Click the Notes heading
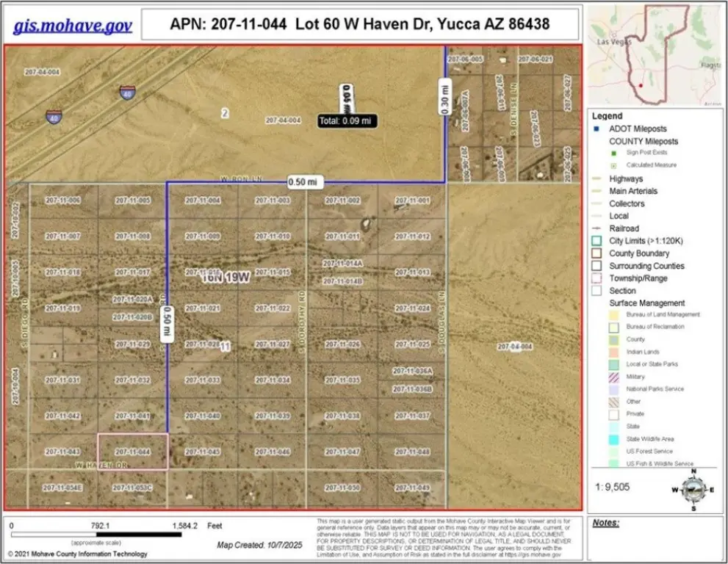The height and width of the screenshot is (564, 728). (x=605, y=523)
